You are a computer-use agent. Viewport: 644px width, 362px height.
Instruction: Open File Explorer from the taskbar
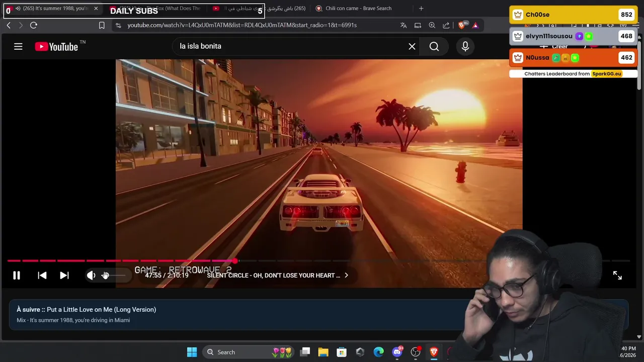click(323, 352)
